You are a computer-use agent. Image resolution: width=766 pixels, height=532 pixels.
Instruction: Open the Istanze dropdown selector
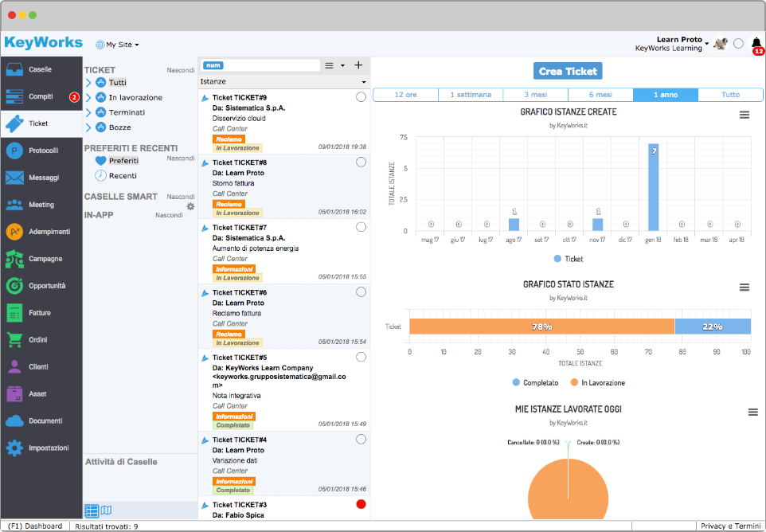283,81
